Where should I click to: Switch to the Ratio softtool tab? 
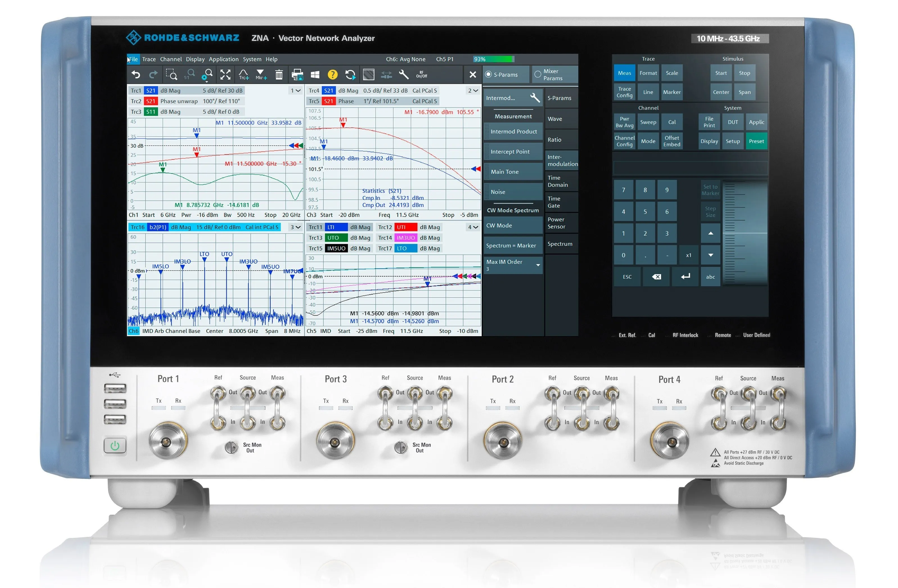point(561,139)
